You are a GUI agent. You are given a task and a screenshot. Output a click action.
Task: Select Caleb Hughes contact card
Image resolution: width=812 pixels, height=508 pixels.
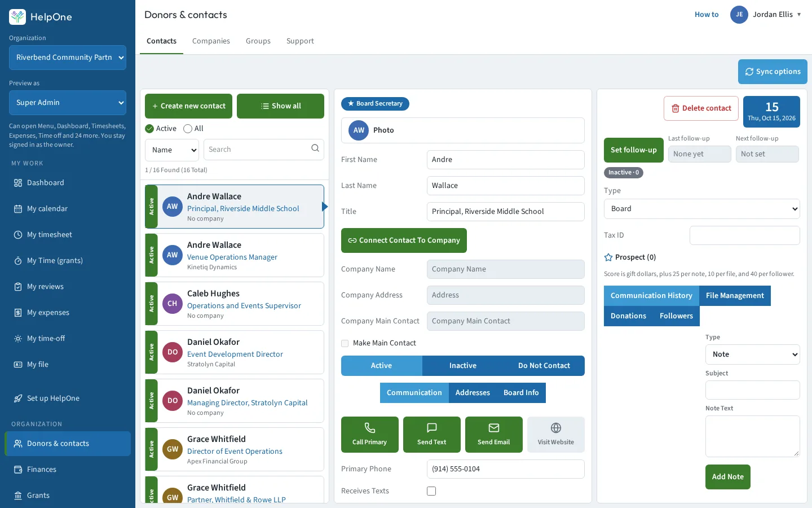click(235, 304)
